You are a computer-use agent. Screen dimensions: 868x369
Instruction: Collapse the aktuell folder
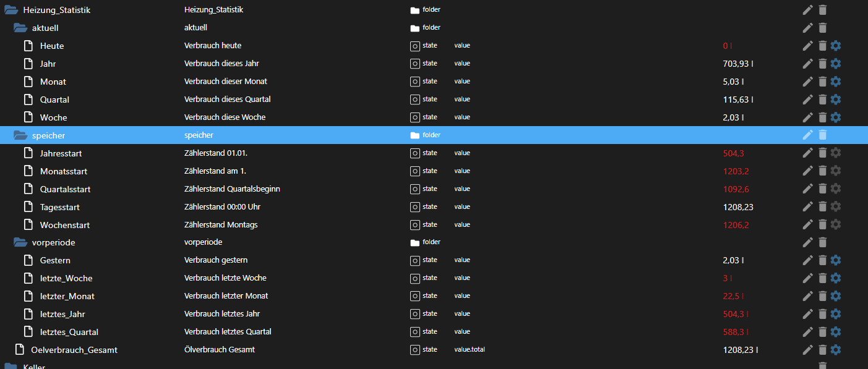click(x=20, y=28)
